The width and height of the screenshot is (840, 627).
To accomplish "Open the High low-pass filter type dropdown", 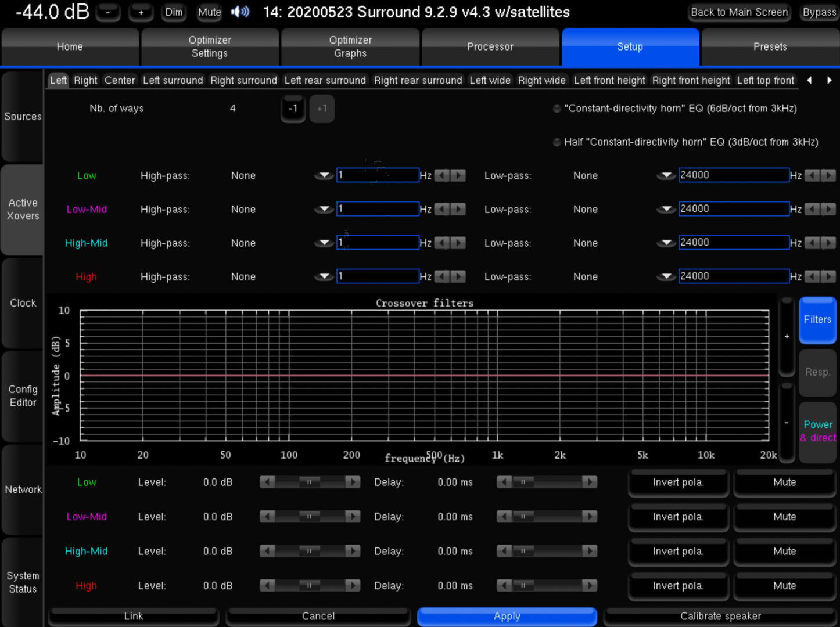I will [x=666, y=276].
